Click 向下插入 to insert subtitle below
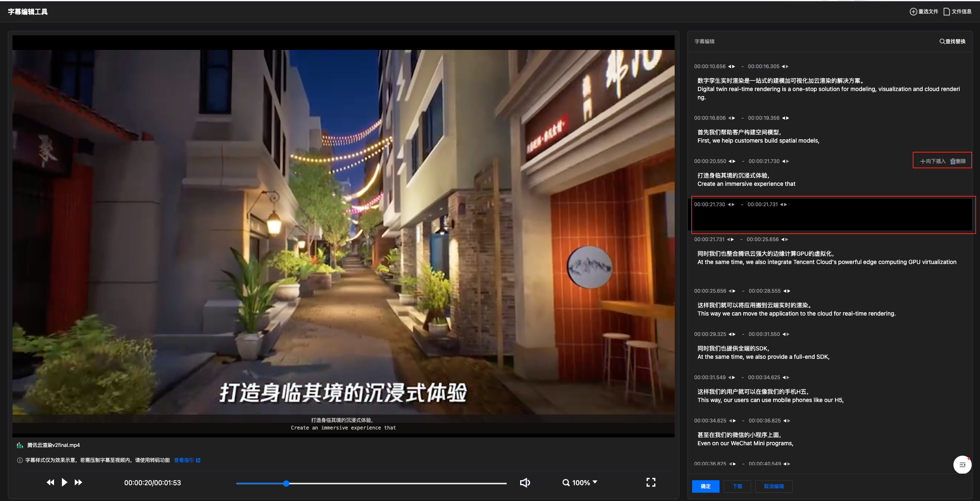 [x=933, y=161]
